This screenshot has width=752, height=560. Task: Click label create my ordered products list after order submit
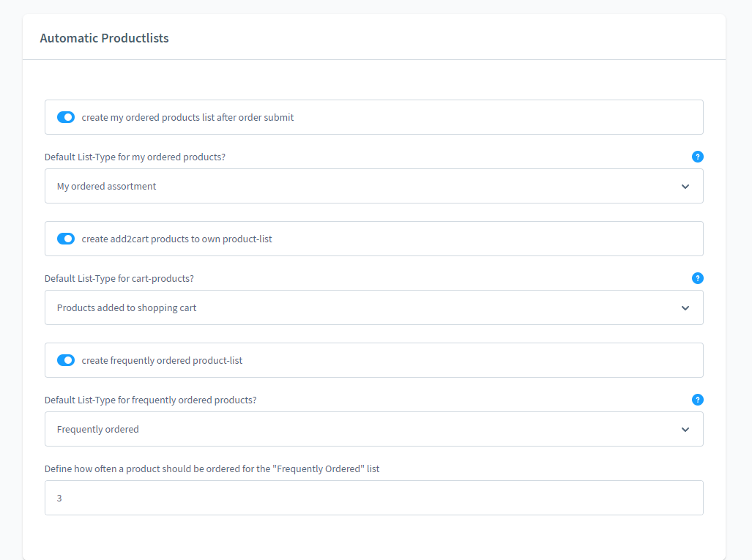(x=187, y=117)
